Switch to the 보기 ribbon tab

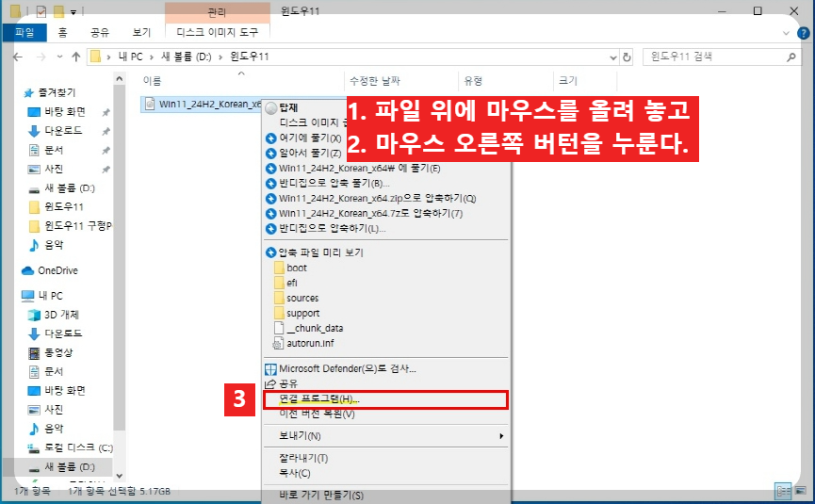click(141, 32)
